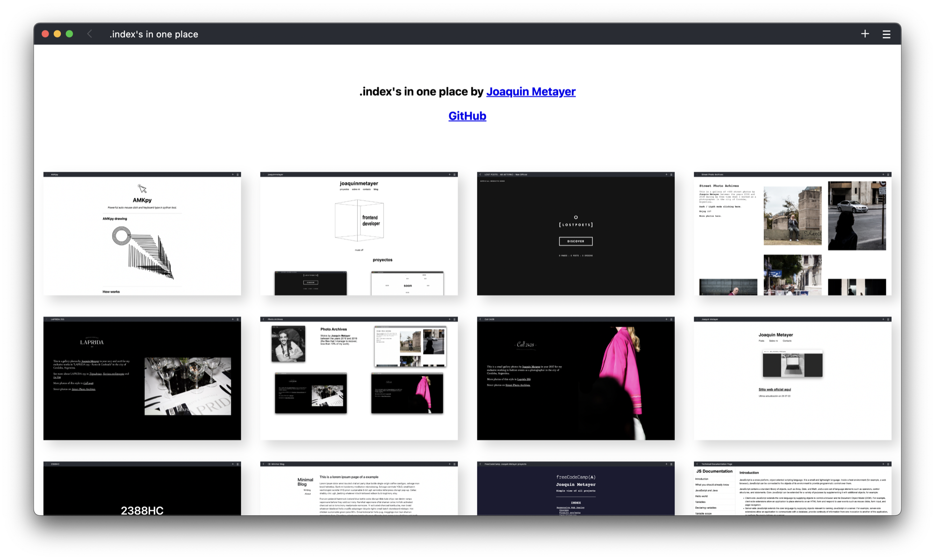
Task: Open the Minimal Blog project thumbnail
Action: click(x=359, y=488)
